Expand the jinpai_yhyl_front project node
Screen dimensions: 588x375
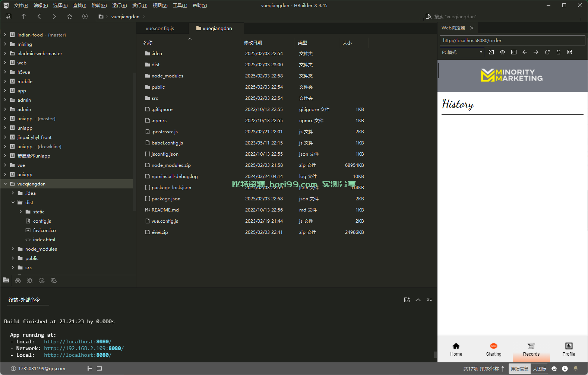[5, 137]
